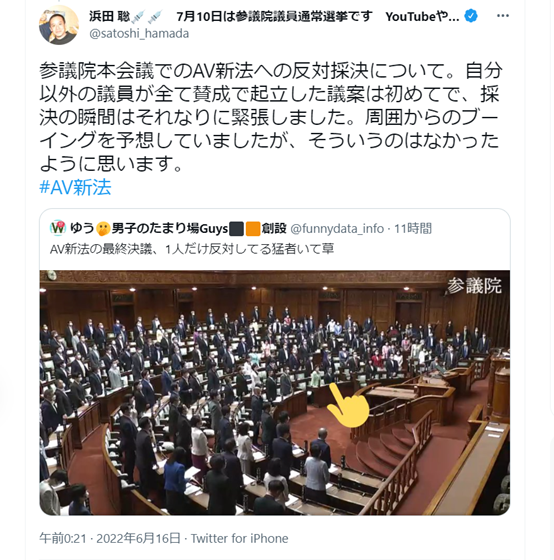Click the blue verified badge
This screenshot has width=554, height=560.
(471, 16)
